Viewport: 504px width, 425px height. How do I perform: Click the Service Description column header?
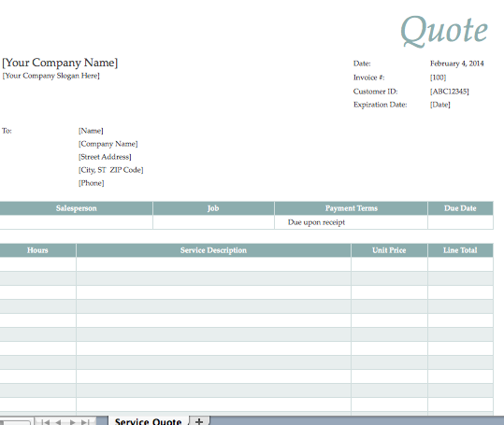[x=213, y=250]
